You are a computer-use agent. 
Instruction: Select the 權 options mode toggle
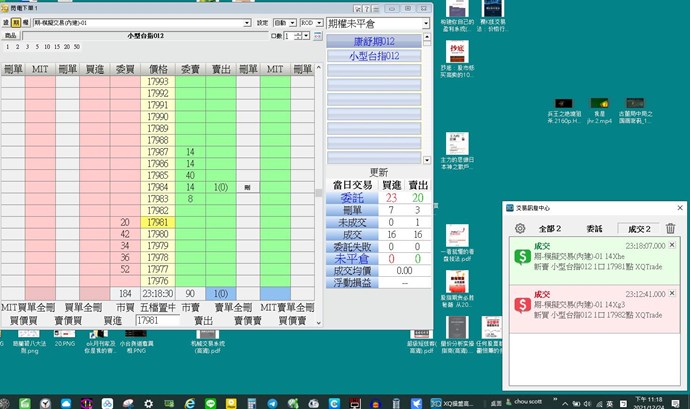26,22
